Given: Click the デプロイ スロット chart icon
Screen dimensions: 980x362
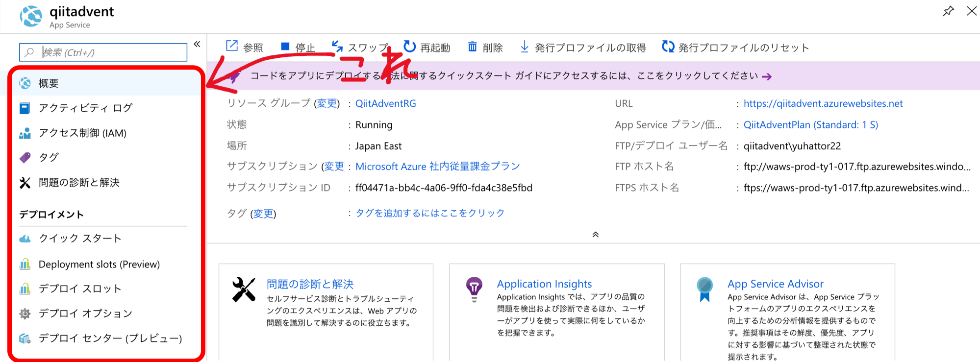Looking at the screenshot, I should (25, 289).
